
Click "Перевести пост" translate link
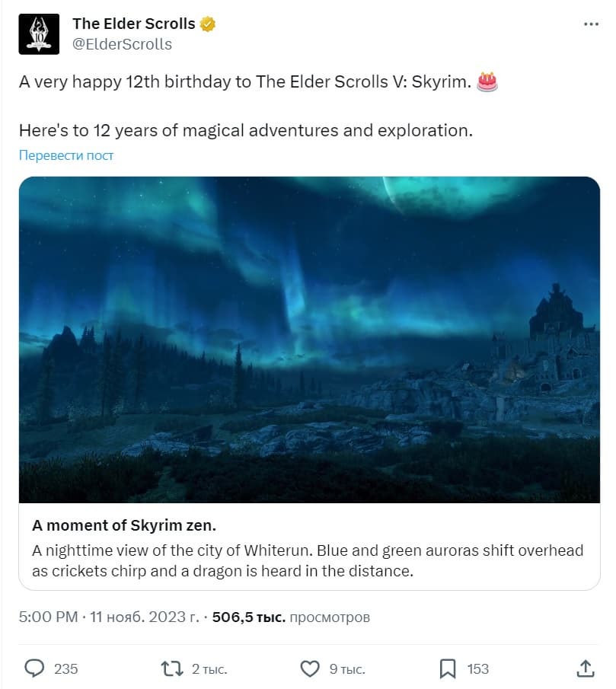click(66, 155)
